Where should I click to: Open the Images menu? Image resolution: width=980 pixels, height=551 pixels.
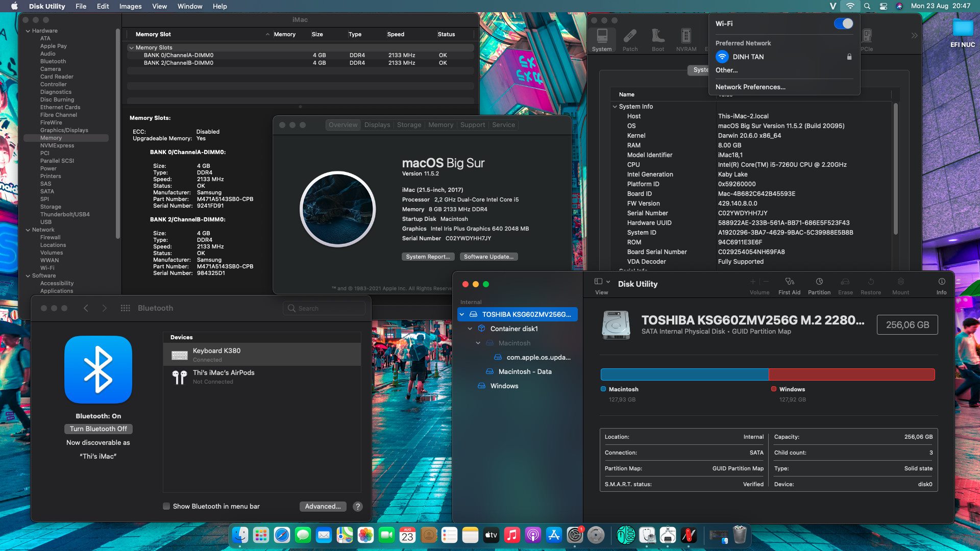pos(130,6)
